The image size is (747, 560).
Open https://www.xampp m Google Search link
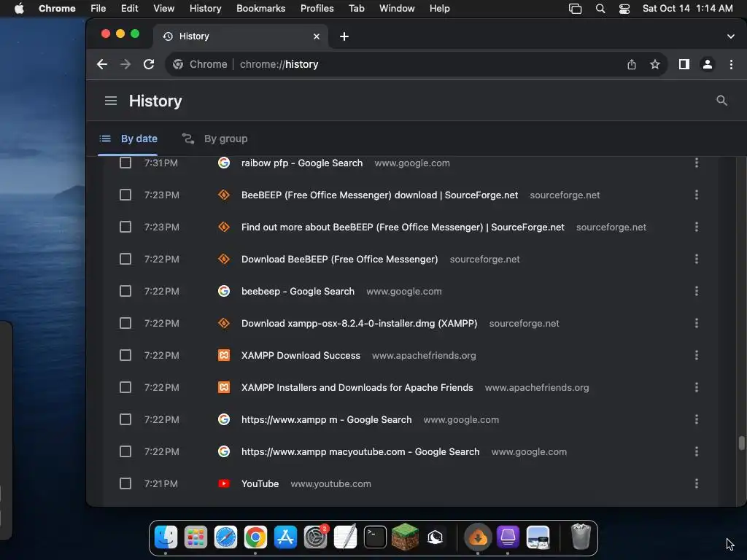click(x=326, y=419)
